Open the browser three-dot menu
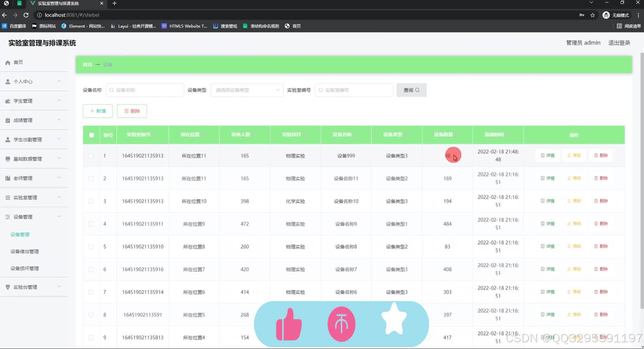 click(638, 15)
